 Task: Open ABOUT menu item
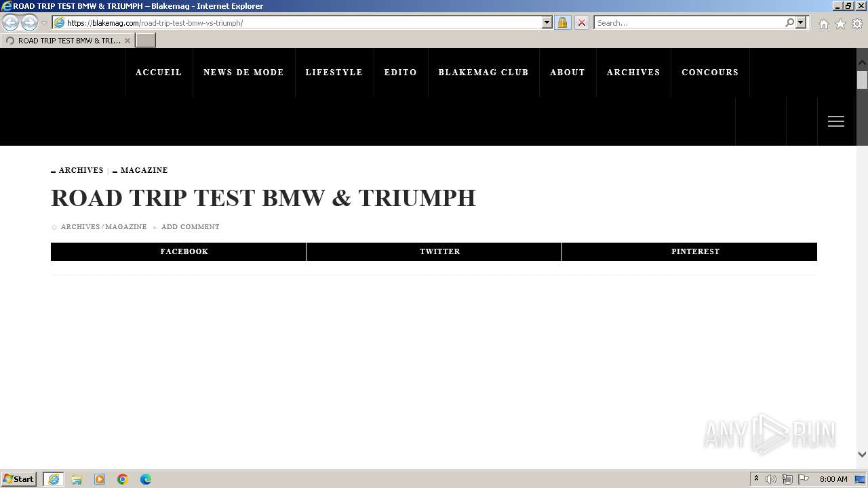click(568, 73)
